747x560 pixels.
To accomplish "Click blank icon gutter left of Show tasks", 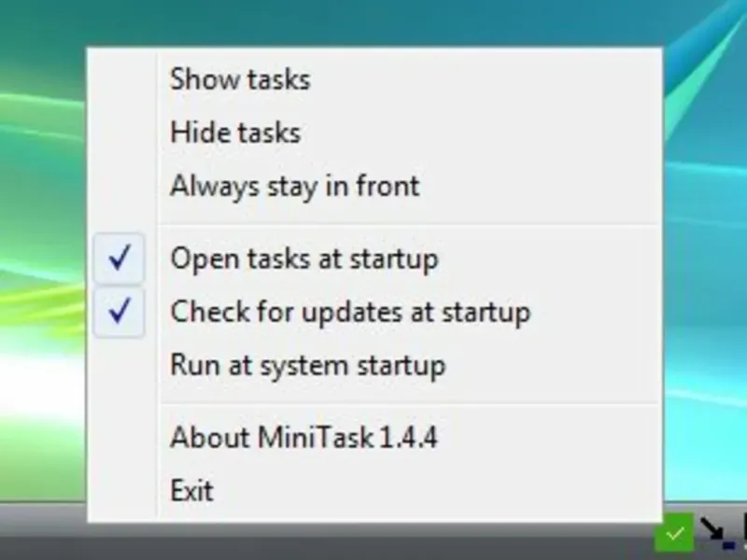I will pos(120,79).
